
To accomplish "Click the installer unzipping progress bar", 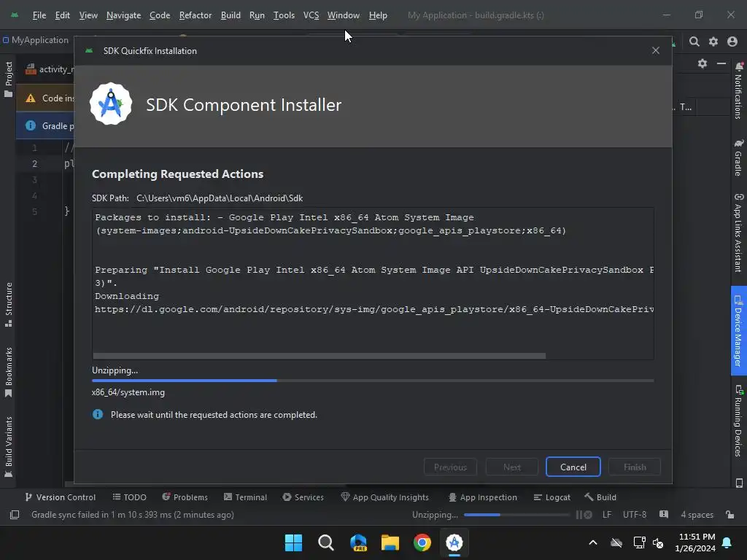I will tap(373, 381).
